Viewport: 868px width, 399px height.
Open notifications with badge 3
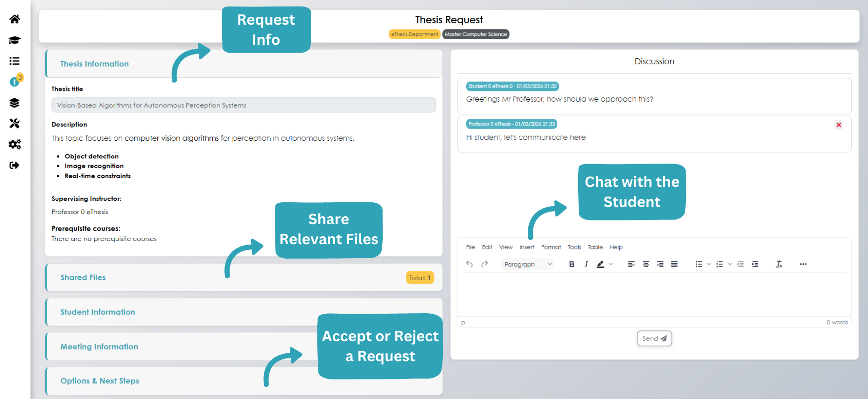pos(15,82)
